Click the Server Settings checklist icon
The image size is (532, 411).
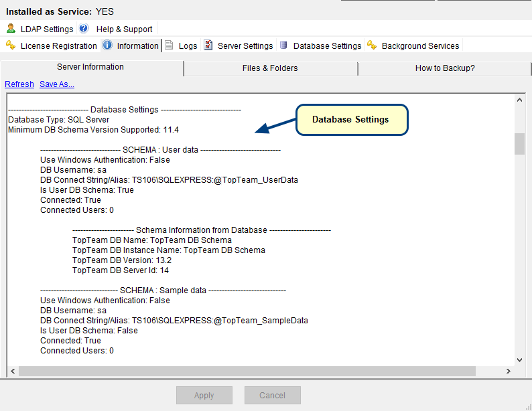click(x=208, y=45)
